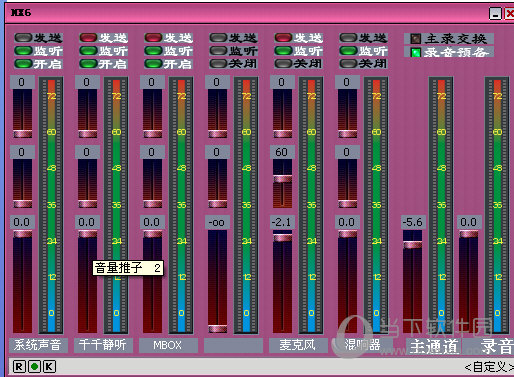
Task: Click the MBOX channel name label
Action: 167,345
